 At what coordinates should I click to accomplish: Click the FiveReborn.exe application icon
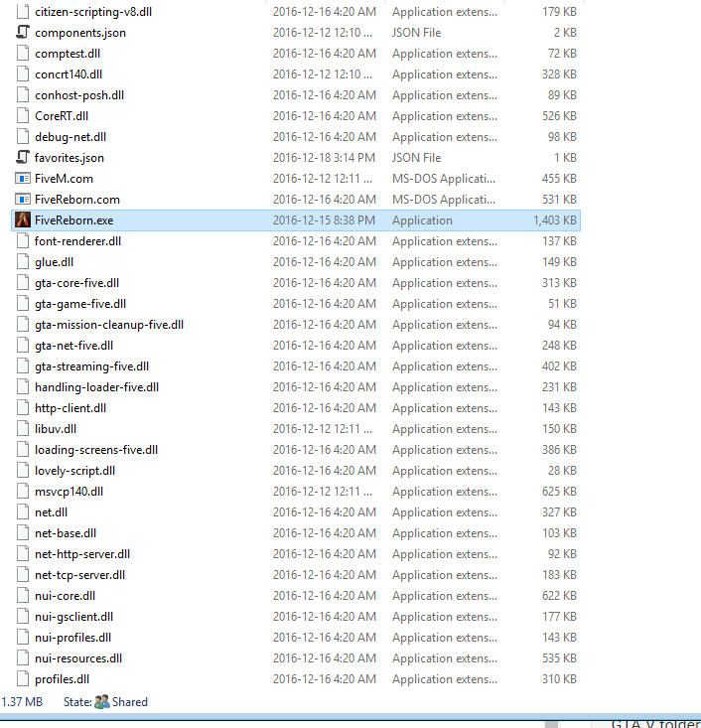click(x=23, y=220)
